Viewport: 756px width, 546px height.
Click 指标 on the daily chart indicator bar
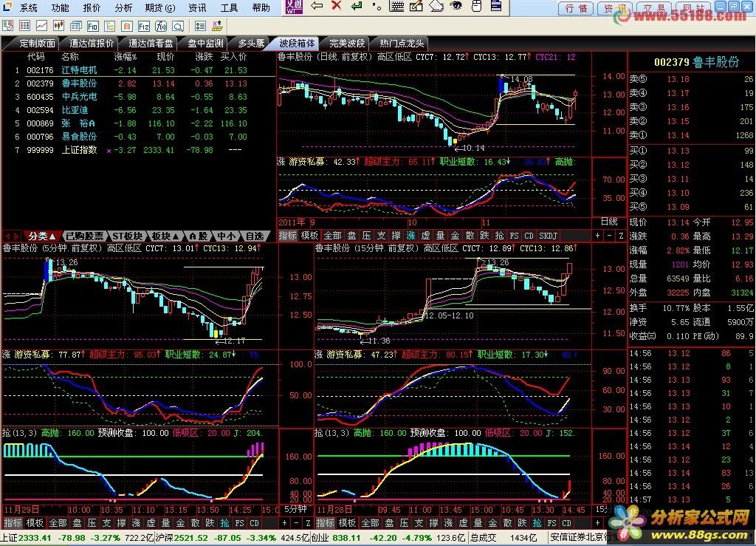(287, 236)
